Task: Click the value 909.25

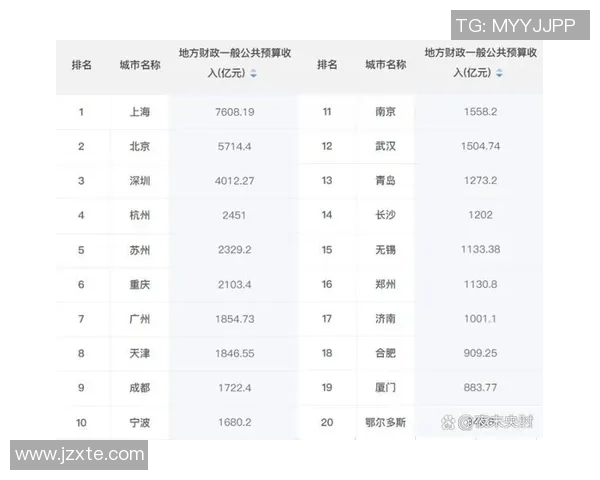Action: pos(481,353)
